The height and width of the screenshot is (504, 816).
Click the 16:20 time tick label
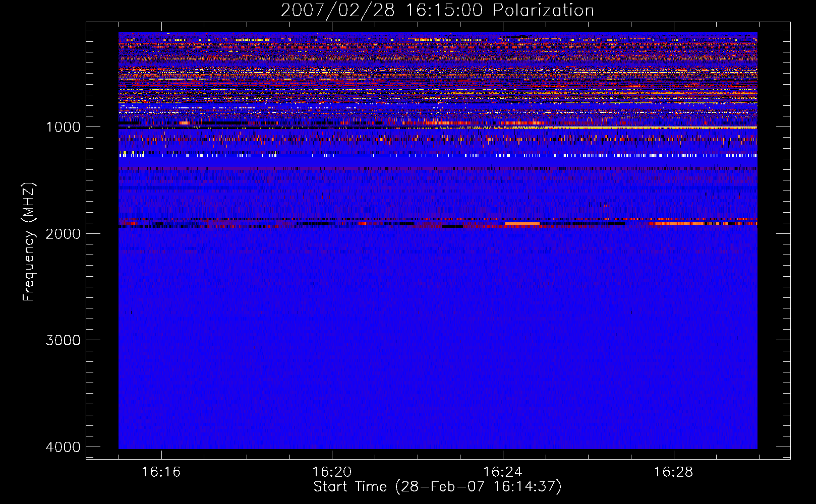point(332,472)
